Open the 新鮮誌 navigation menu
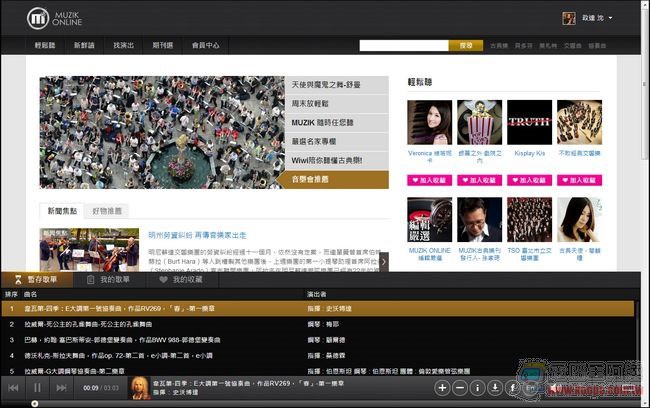 pyautogui.click(x=84, y=45)
